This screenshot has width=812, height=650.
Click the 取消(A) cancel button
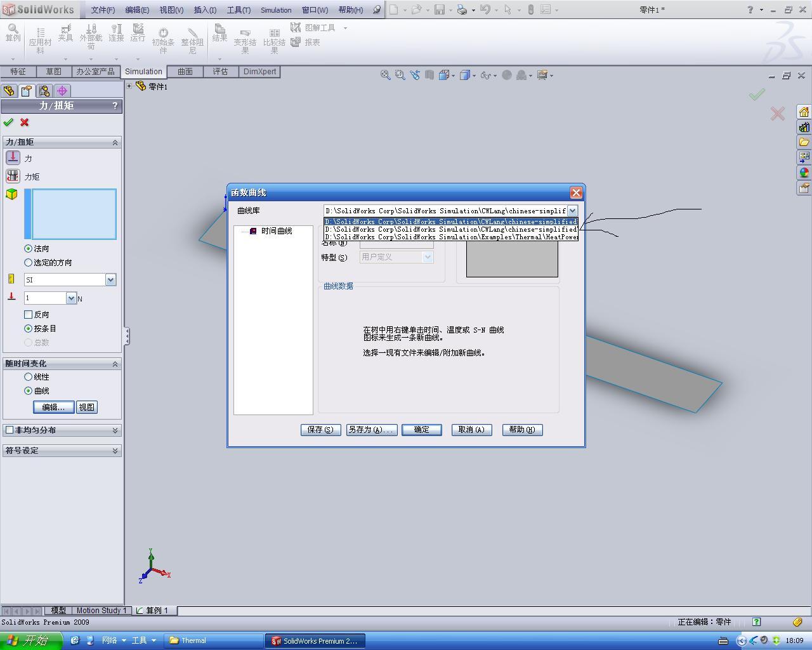tap(471, 430)
